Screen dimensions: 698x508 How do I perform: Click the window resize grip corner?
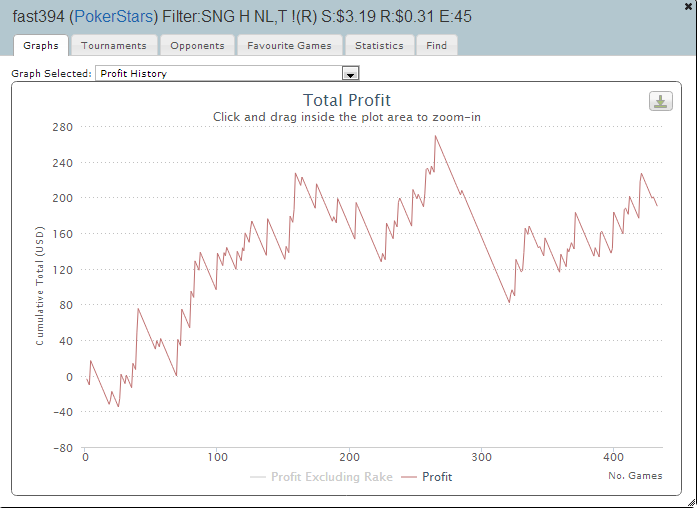pos(691,502)
